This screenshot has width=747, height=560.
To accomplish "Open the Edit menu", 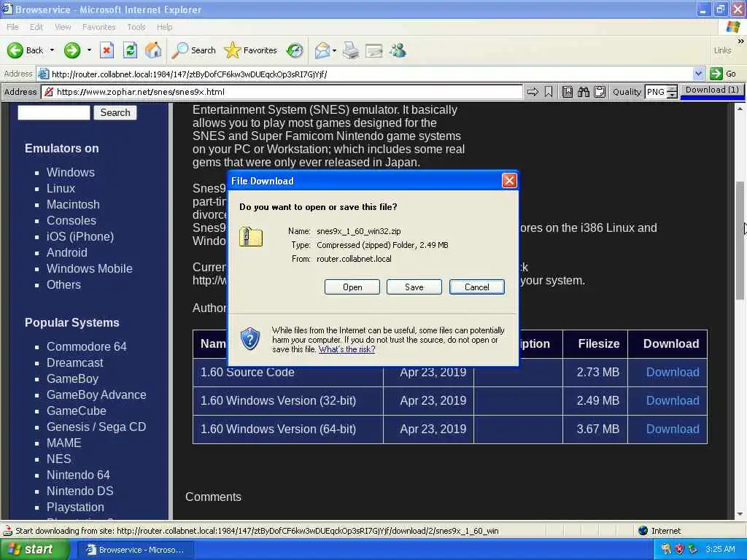I will coord(36,27).
